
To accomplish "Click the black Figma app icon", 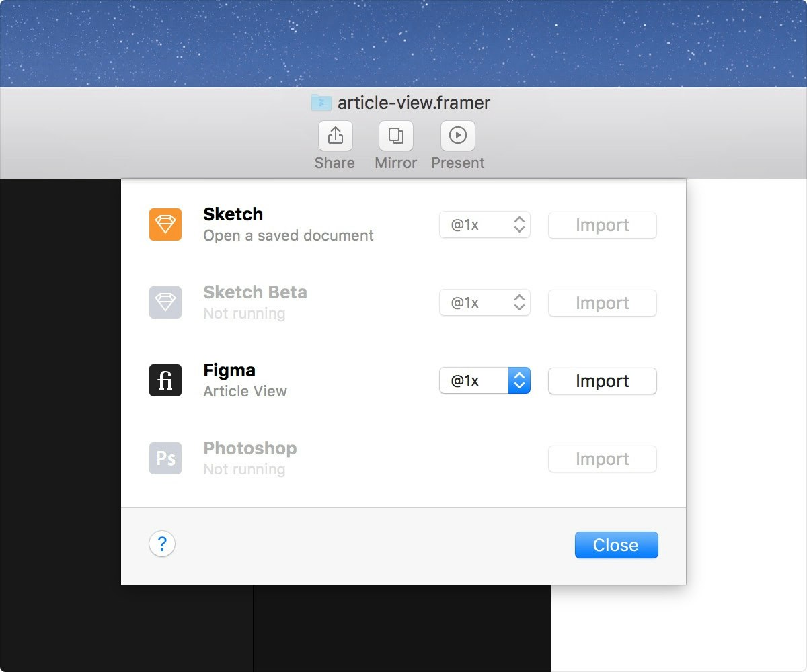I will click(165, 380).
